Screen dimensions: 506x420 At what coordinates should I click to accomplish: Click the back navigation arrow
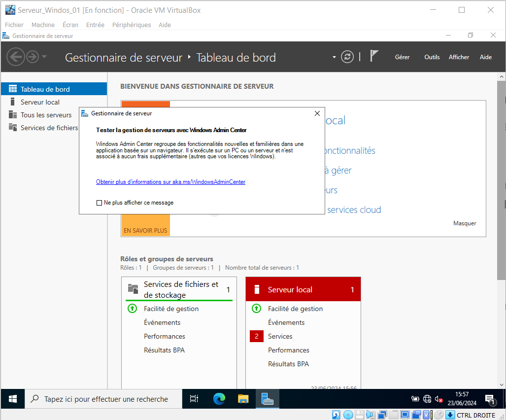16,57
